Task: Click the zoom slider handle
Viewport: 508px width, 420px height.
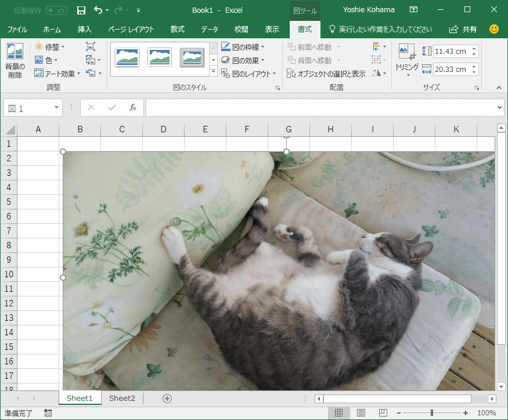Action: 431,412
